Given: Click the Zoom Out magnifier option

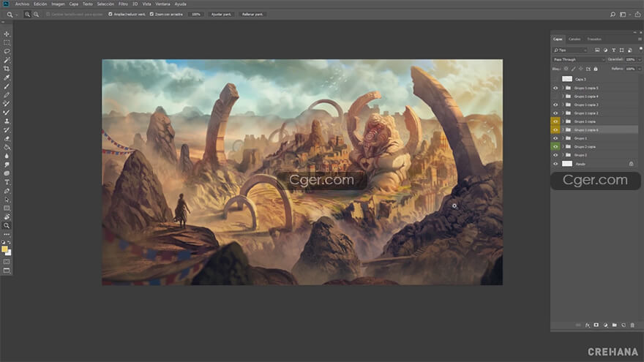Looking at the screenshot, I should (36, 15).
